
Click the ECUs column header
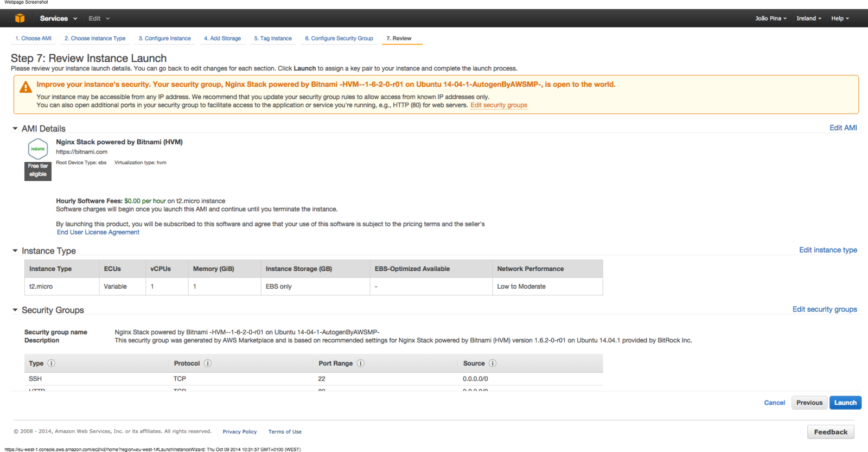click(x=123, y=269)
